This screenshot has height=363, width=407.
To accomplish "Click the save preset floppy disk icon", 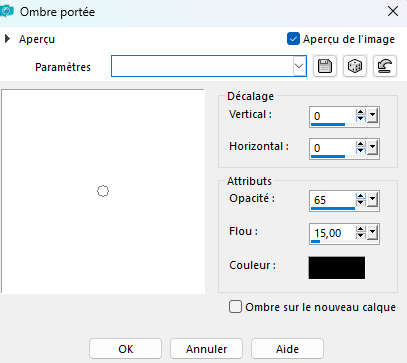I will tap(325, 66).
